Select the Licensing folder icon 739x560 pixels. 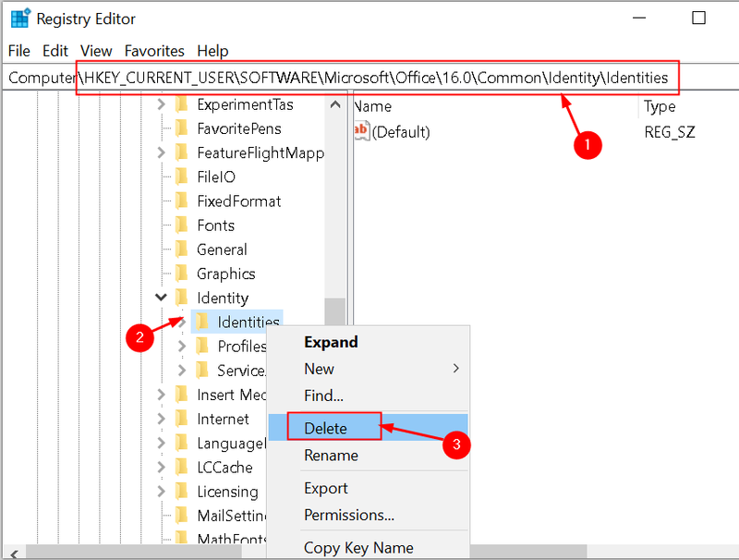181,492
